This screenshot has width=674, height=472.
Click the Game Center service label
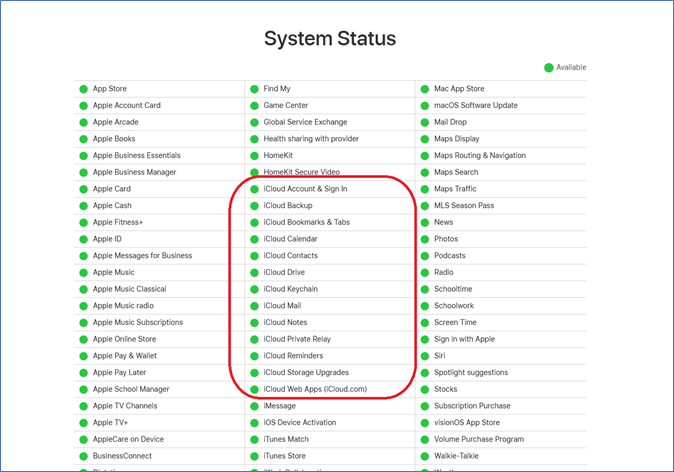[x=286, y=105]
